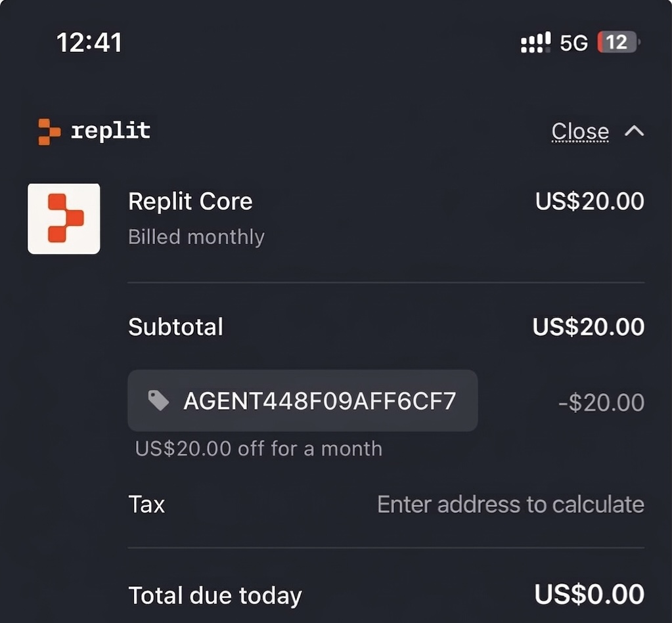
Task: Click the Replit logo icon in header
Action: 49,131
